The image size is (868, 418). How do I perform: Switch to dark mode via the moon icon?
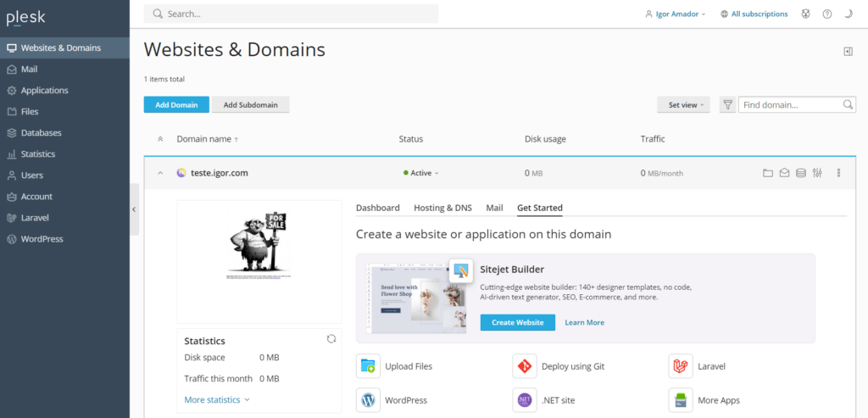848,14
